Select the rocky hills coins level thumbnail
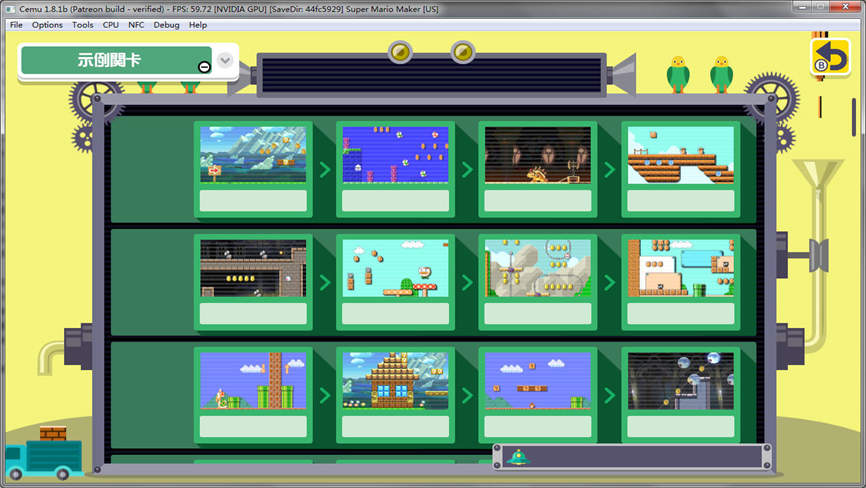The width and height of the screenshot is (866, 488). click(x=538, y=268)
